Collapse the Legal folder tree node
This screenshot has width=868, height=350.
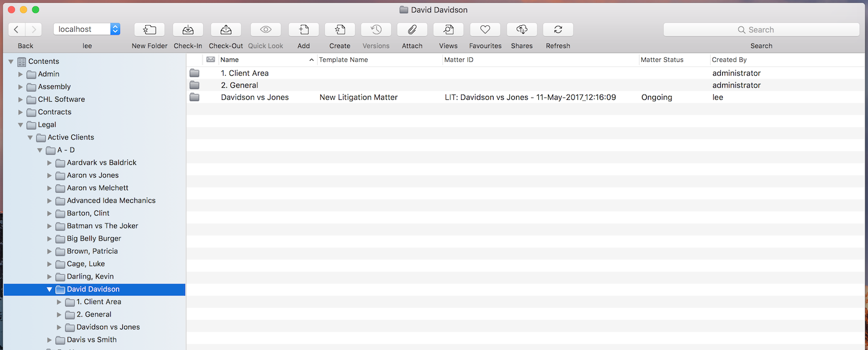pos(20,125)
